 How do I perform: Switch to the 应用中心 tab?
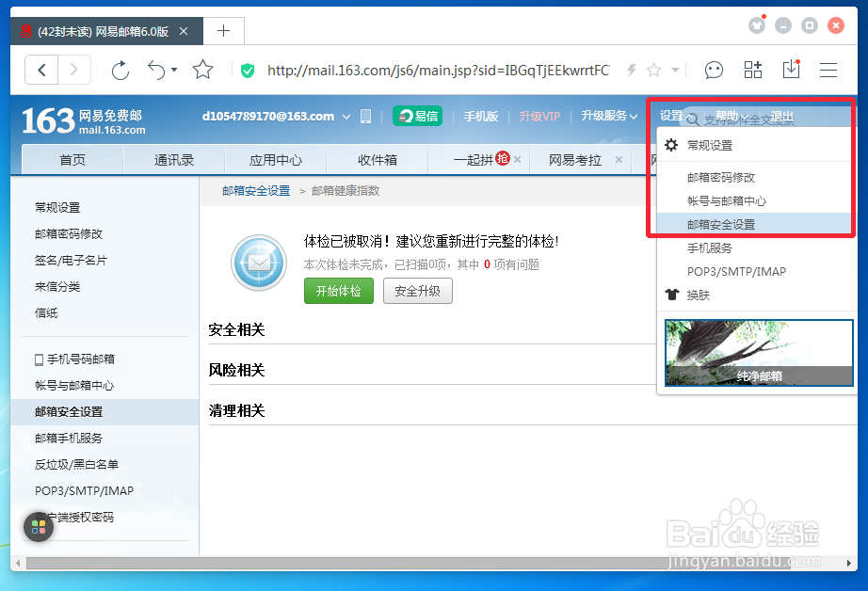[276, 160]
